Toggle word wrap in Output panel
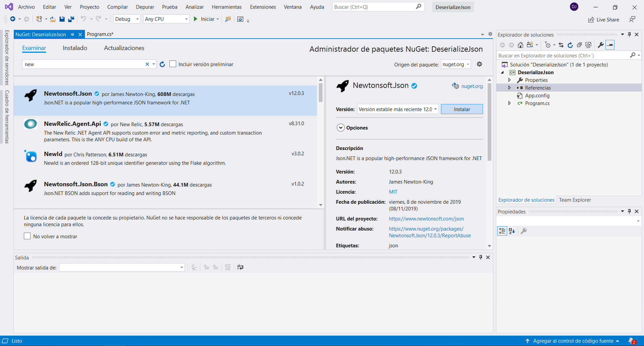This screenshot has height=346, width=644. pyautogui.click(x=240, y=267)
